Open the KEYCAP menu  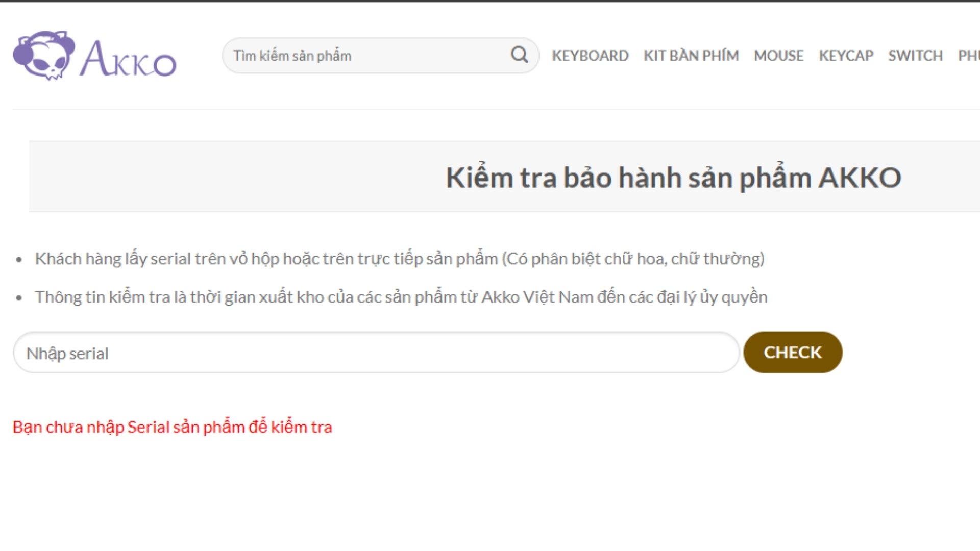846,55
